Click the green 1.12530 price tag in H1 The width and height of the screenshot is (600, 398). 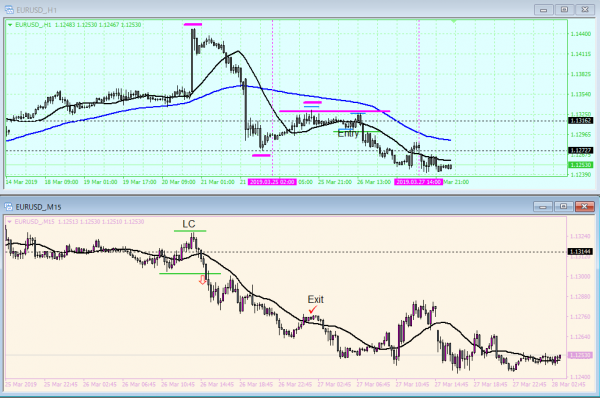click(581, 165)
